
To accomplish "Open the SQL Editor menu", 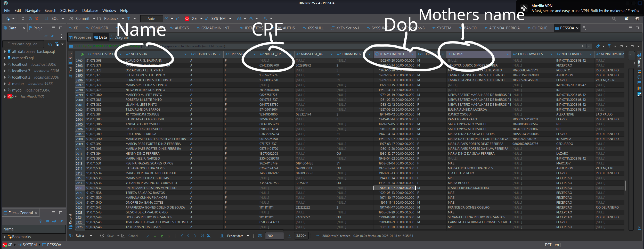I will point(69,11).
